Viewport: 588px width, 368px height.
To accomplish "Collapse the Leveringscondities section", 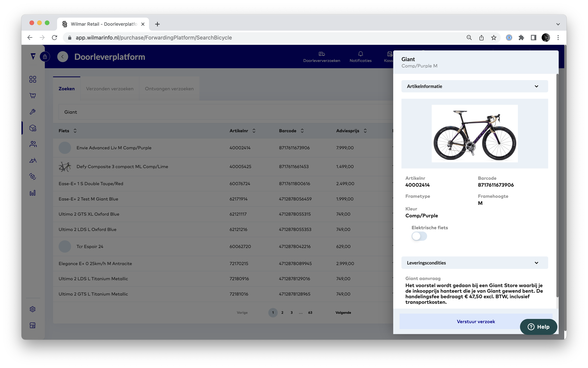I will (536, 263).
